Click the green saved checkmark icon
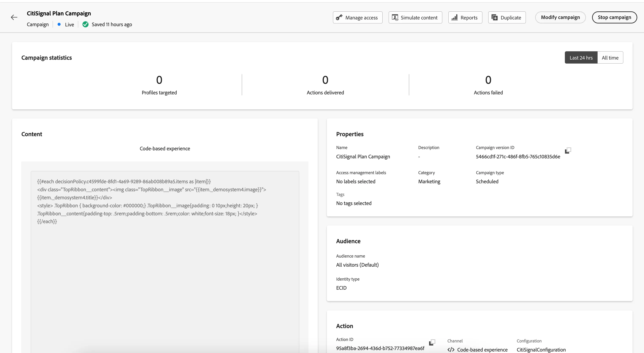The image size is (644, 353). (x=85, y=24)
